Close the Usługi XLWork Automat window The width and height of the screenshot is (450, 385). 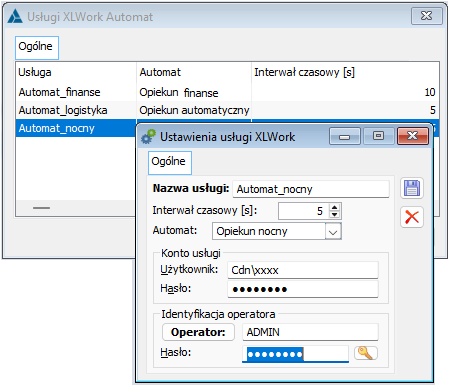427,16
